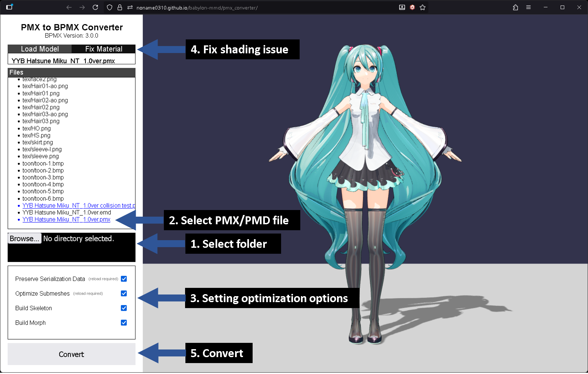
Task: Install site as app icon
Action: (x=402, y=7)
